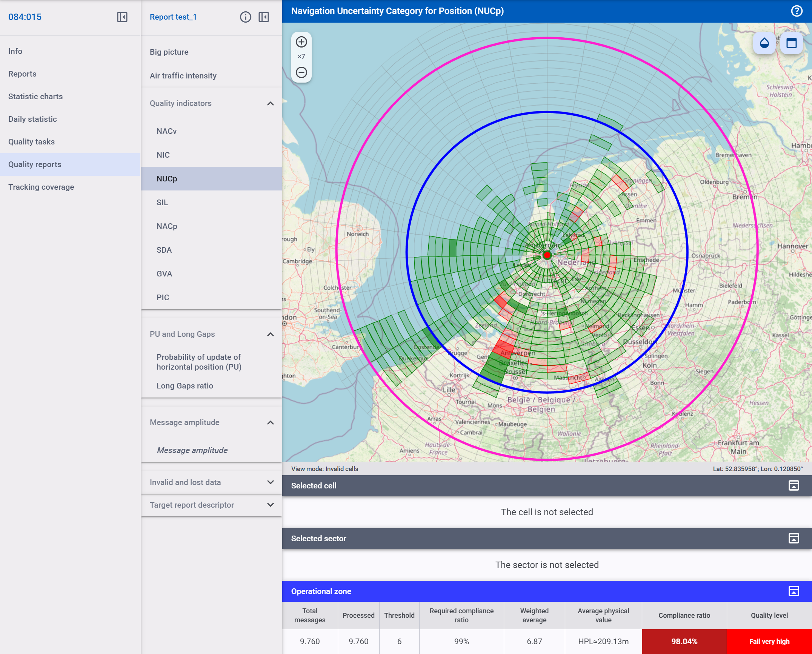
Task: Click the red radar center dot
Action: point(547,255)
